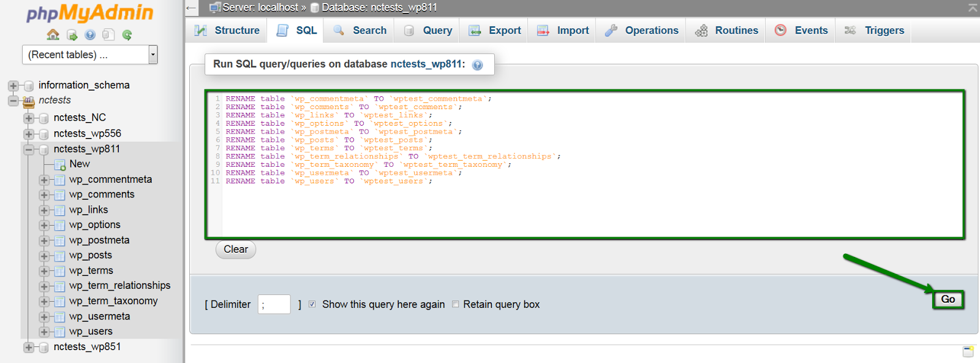
Task: Open the Triggers tab
Action: (874, 30)
